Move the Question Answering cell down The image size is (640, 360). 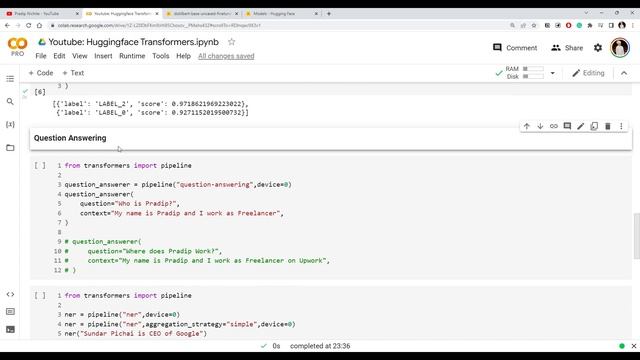tap(540, 126)
